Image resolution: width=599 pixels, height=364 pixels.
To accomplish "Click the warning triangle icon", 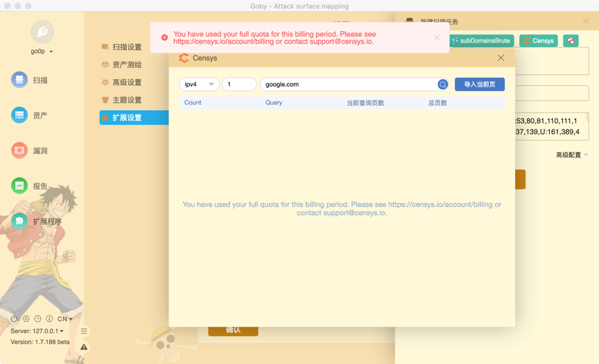I will pyautogui.click(x=84, y=347).
